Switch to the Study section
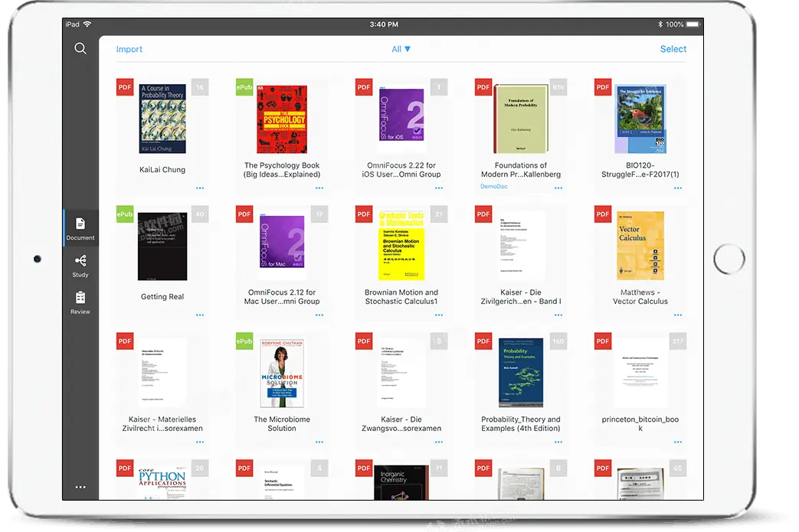 tap(80, 266)
